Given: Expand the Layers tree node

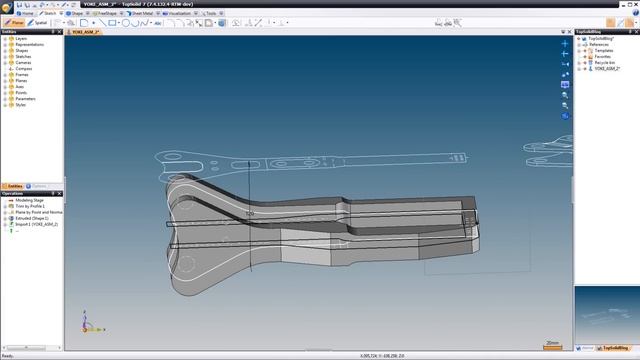Looking at the screenshot, I should tap(5, 39).
